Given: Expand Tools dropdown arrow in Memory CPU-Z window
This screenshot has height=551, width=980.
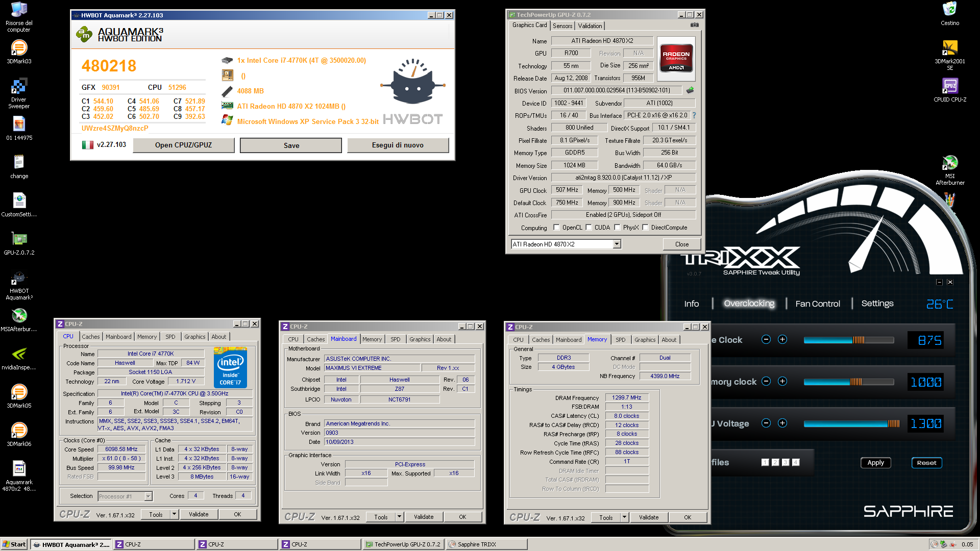Looking at the screenshot, I should coord(624,517).
